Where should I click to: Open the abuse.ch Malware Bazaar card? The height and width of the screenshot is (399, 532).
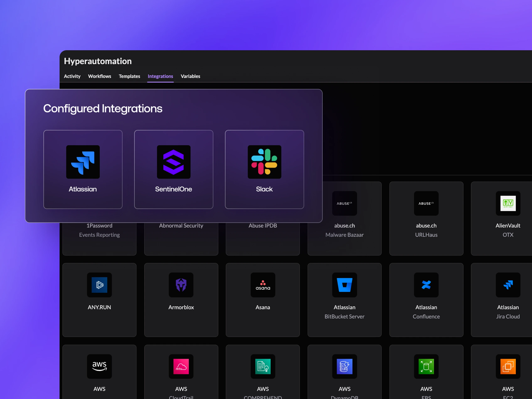(x=344, y=218)
